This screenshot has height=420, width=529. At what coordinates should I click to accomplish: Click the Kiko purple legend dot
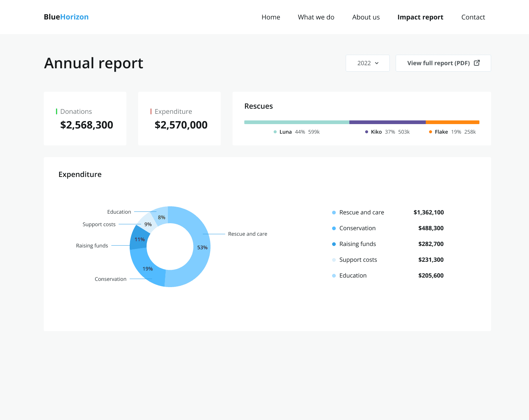[367, 132]
